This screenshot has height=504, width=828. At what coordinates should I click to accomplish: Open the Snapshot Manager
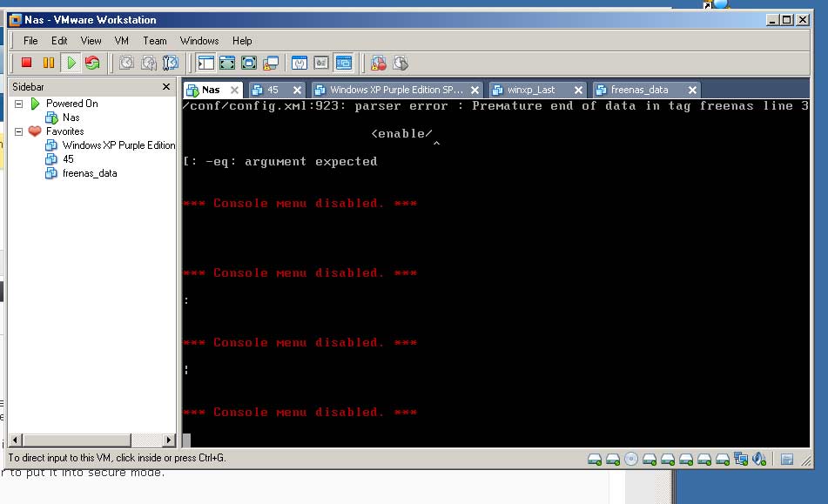pos(171,63)
